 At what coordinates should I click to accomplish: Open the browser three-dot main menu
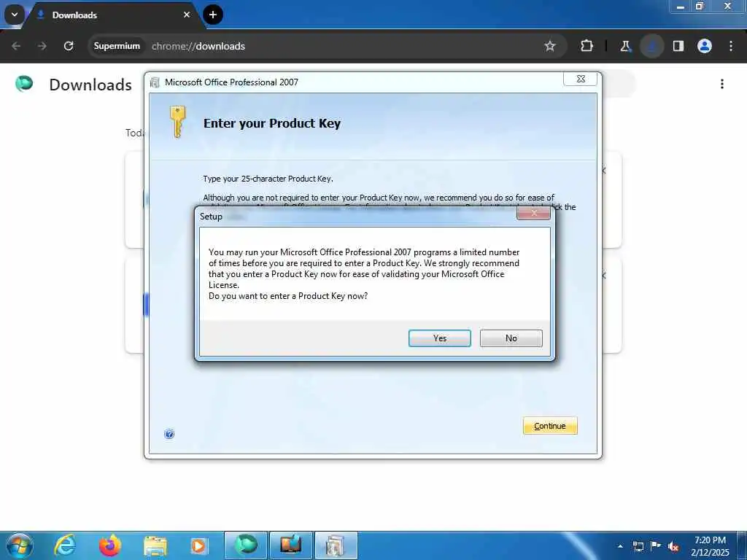(x=731, y=46)
